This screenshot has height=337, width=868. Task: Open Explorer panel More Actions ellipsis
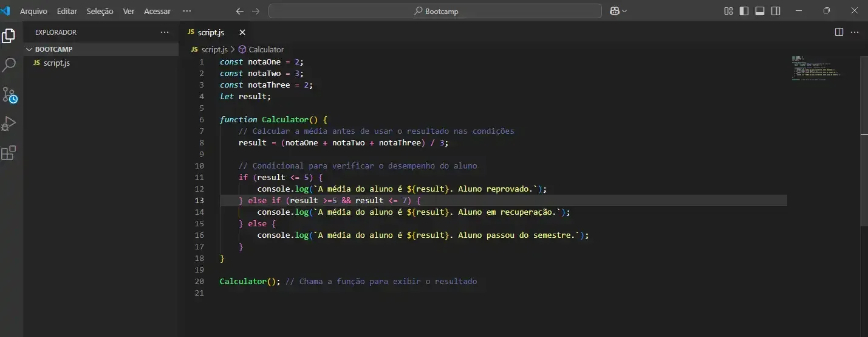point(165,32)
